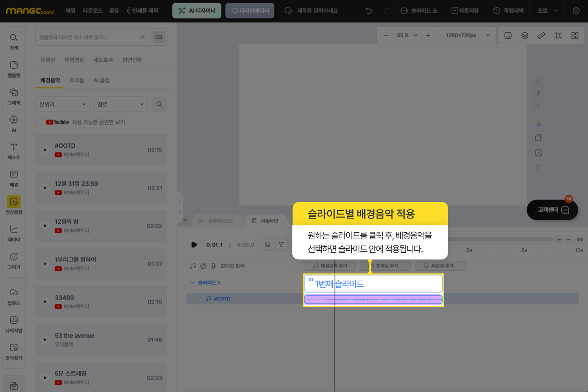Open the 그래픽 graphics panel in sidebar
This screenshot has width=588, height=392.
(14, 97)
